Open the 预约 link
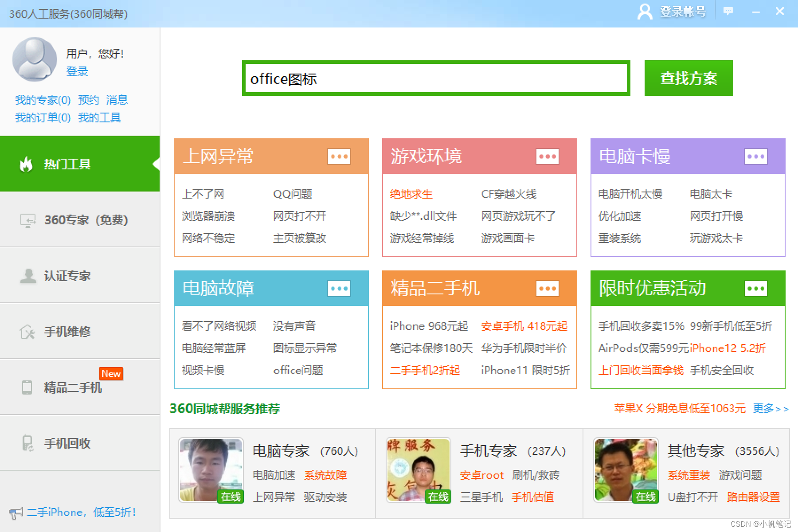The height and width of the screenshot is (532, 798). tap(89, 100)
